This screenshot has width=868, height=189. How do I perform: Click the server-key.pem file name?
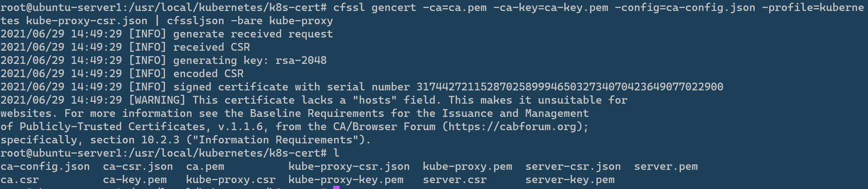(570, 180)
